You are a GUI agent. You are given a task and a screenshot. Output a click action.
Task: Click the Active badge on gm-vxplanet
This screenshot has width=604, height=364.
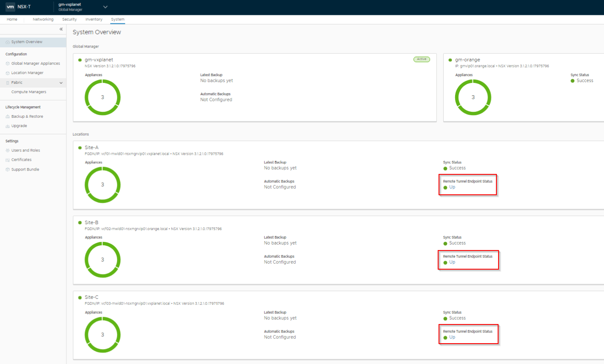[422, 59]
